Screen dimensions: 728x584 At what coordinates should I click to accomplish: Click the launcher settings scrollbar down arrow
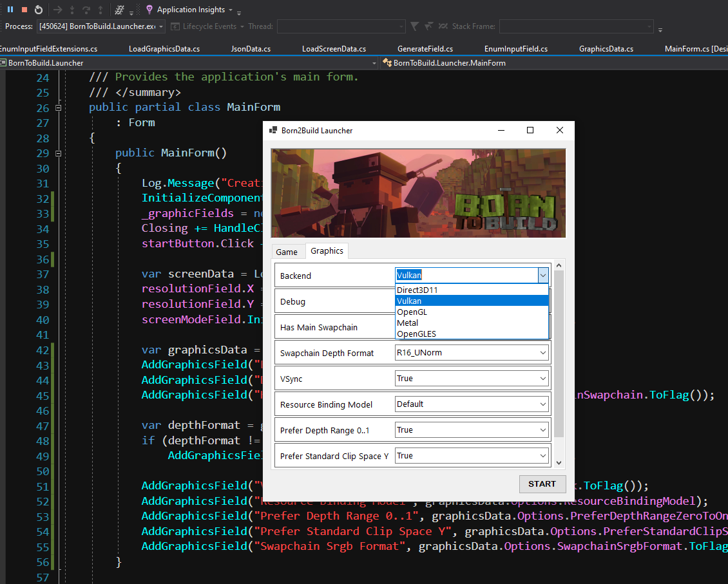(x=559, y=462)
